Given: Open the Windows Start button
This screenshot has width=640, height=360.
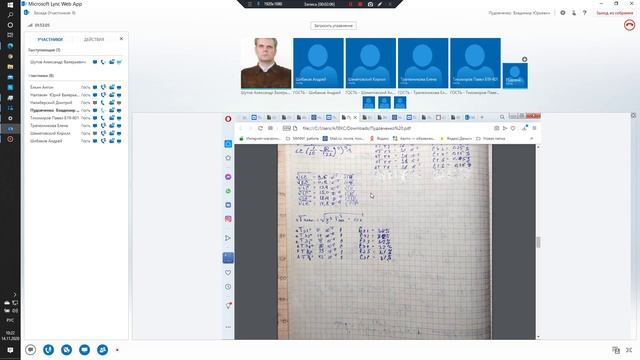Looking at the screenshot, I should (10, 4).
